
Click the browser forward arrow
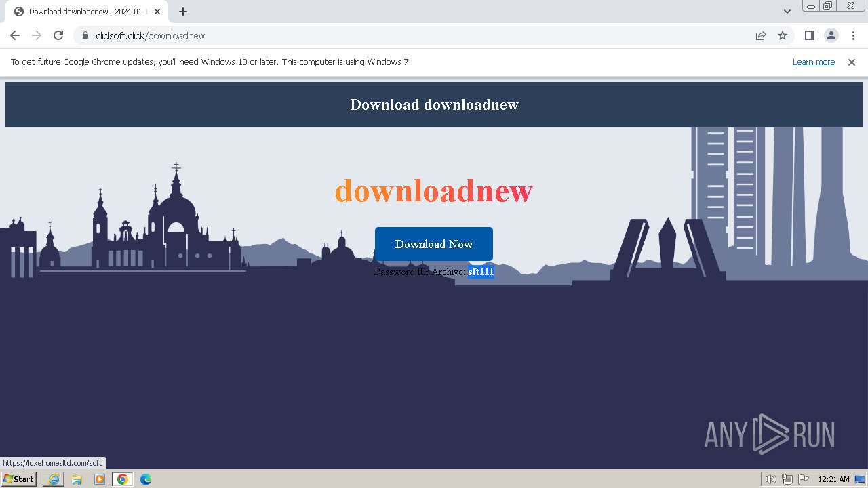point(37,35)
